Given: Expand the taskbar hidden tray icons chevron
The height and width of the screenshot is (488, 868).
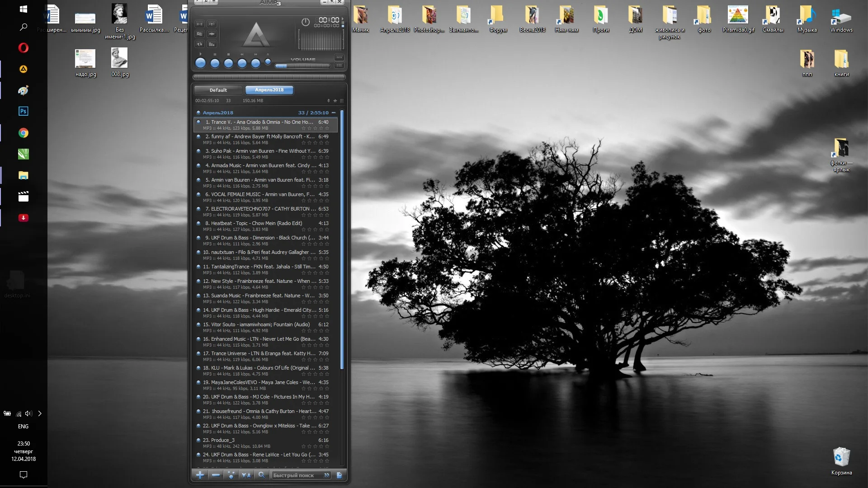Looking at the screenshot, I should click(x=40, y=413).
